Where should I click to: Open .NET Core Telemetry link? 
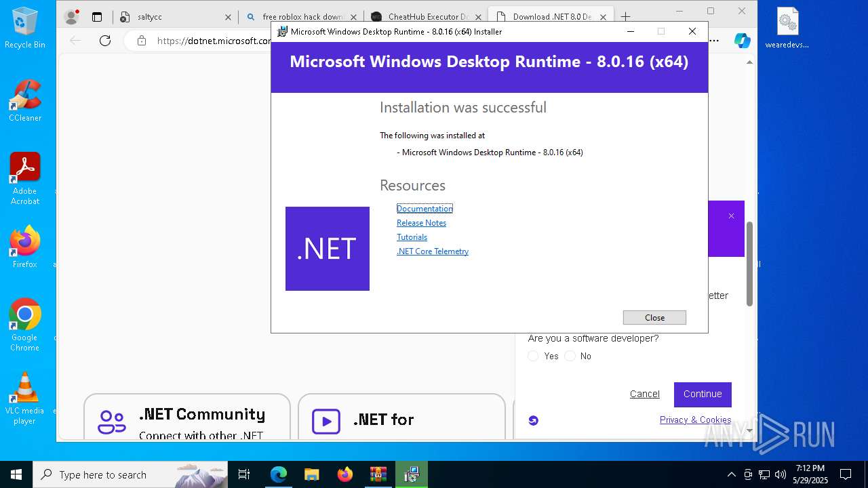[433, 251]
